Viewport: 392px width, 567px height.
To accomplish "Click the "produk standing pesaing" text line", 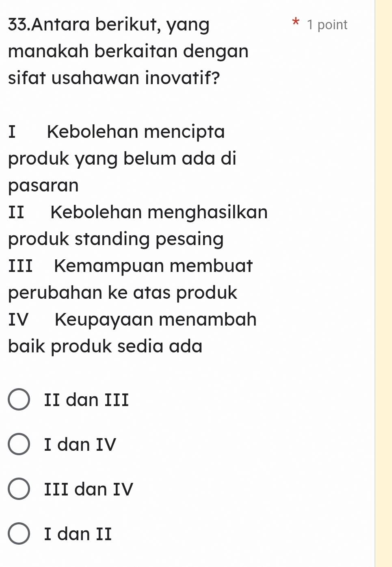I will [x=116, y=239].
